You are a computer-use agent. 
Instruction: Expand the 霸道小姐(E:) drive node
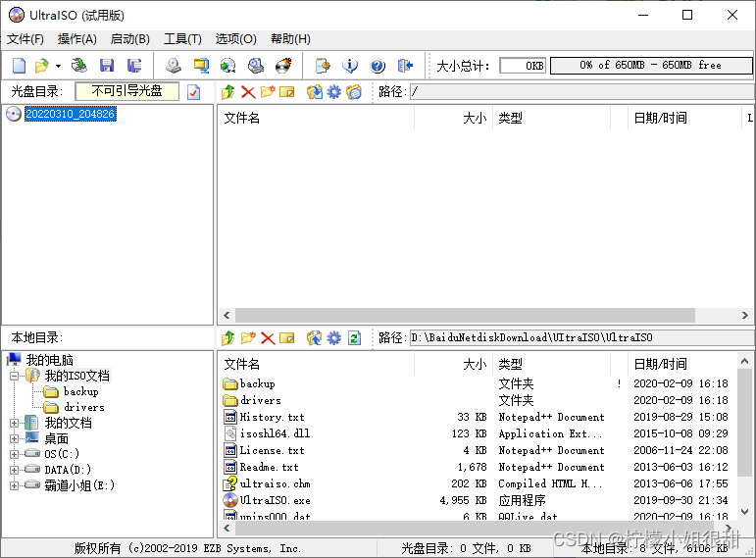(x=15, y=485)
